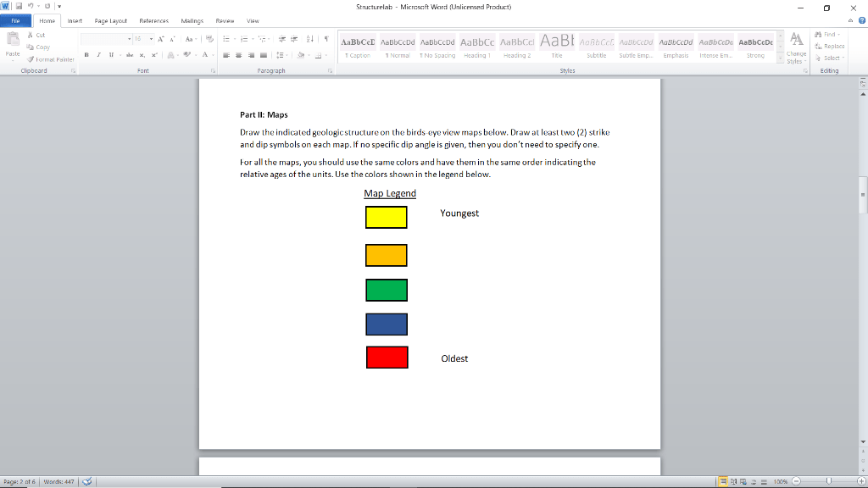This screenshot has height=488, width=868.
Task: Toggle Bold formatting
Action: 86,55
